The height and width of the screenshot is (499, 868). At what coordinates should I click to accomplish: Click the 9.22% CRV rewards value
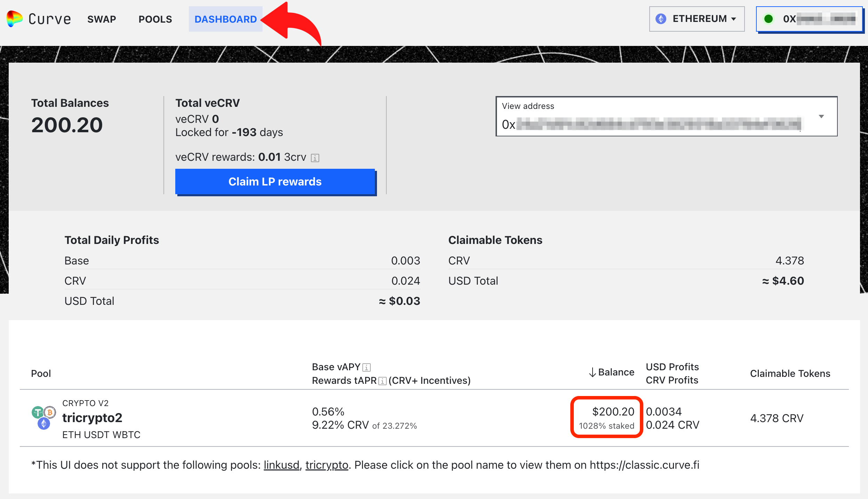pos(340,425)
